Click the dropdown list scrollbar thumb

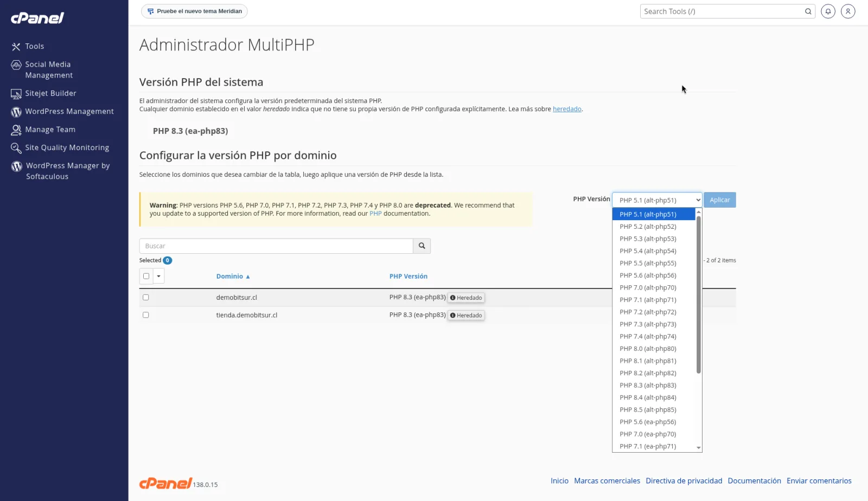tap(699, 295)
